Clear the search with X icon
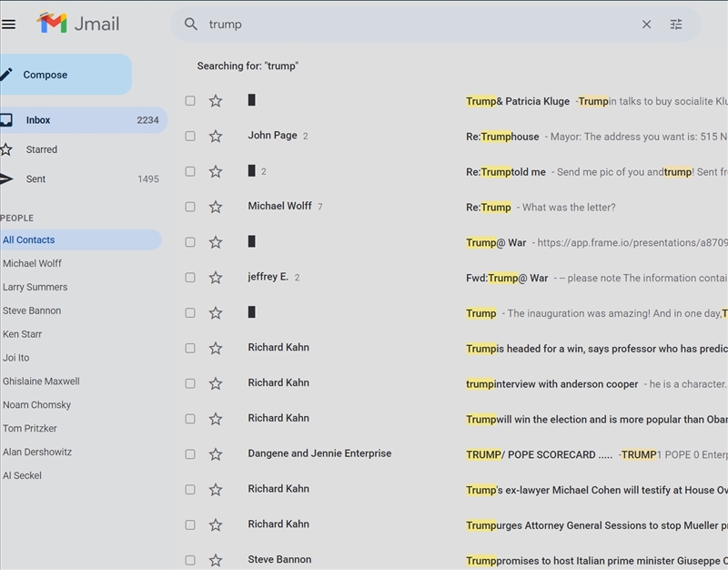 [647, 25]
